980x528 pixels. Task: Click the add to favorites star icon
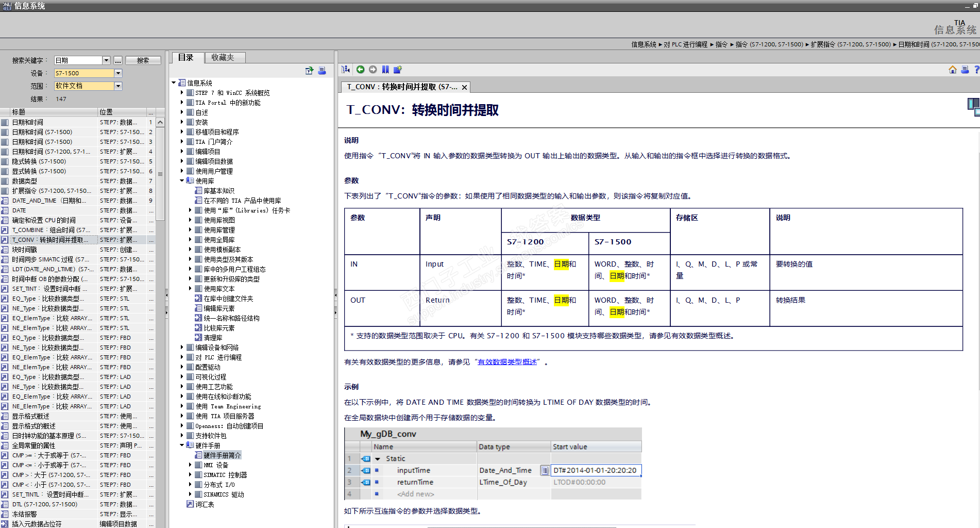coord(398,70)
